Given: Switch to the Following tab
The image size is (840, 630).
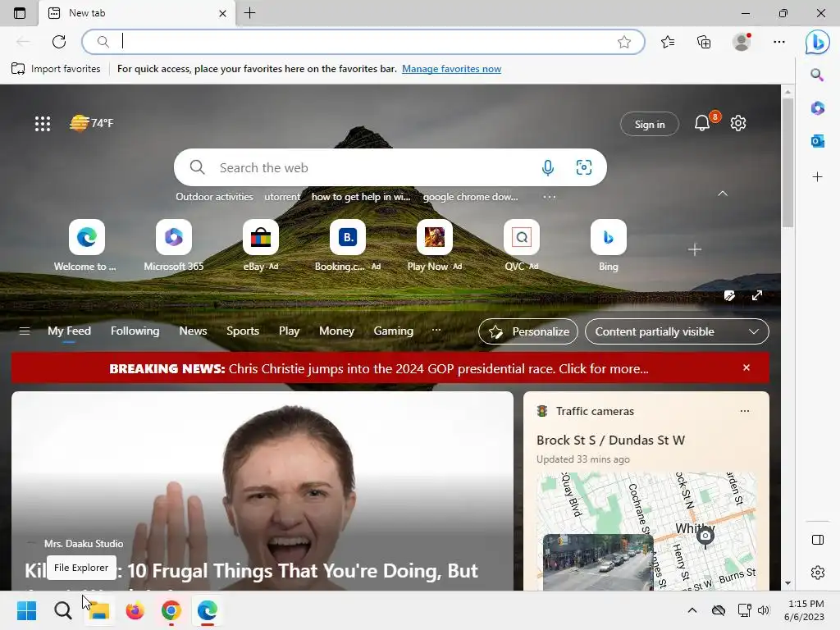Looking at the screenshot, I should pyautogui.click(x=135, y=331).
